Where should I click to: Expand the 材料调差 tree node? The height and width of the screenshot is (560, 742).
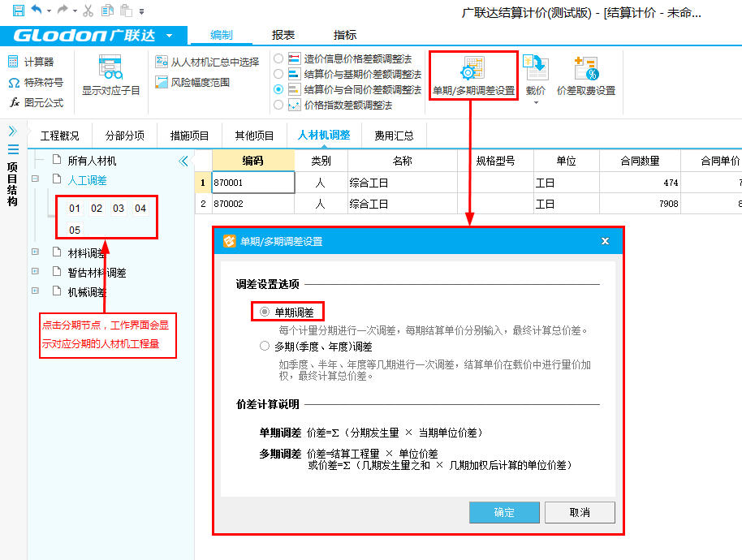(35, 252)
